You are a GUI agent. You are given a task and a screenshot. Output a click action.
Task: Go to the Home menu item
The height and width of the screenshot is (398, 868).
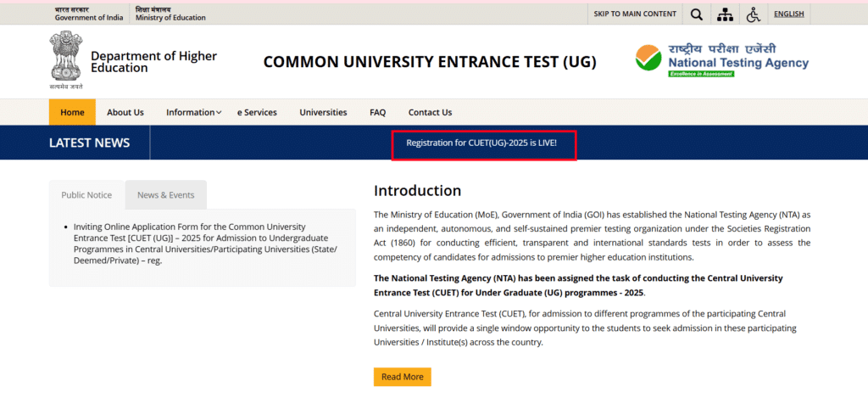(x=72, y=112)
